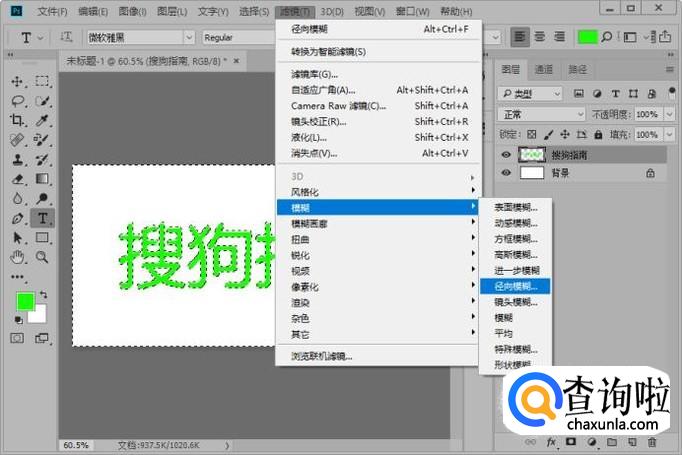Image resolution: width=682 pixels, height=455 pixels.
Task: Select the Rectangle shape tool
Action: tap(42, 238)
